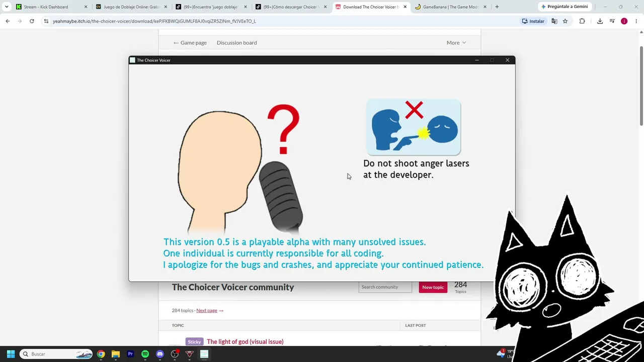This screenshot has width=644, height=362.
Task: Click the New topic button
Action: [x=433, y=287]
